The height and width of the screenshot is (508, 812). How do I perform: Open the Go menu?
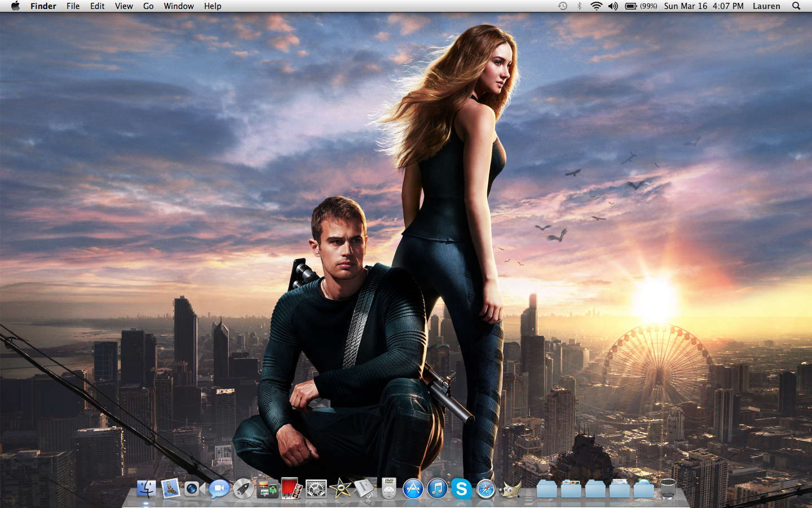pyautogui.click(x=148, y=6)
